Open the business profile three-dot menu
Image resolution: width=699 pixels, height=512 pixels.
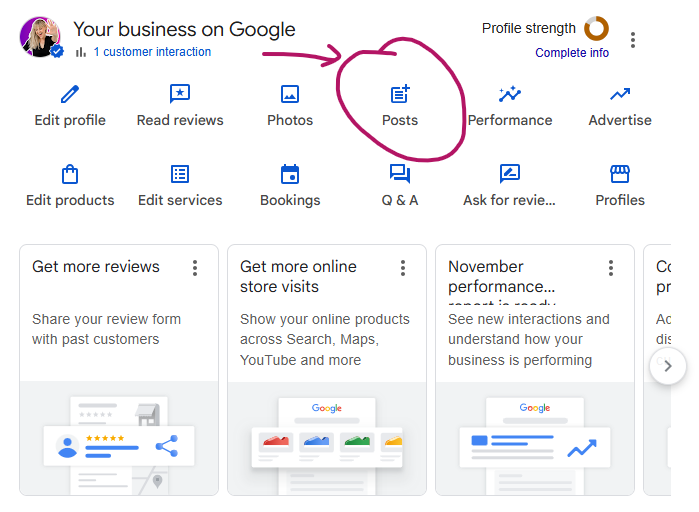633,40
